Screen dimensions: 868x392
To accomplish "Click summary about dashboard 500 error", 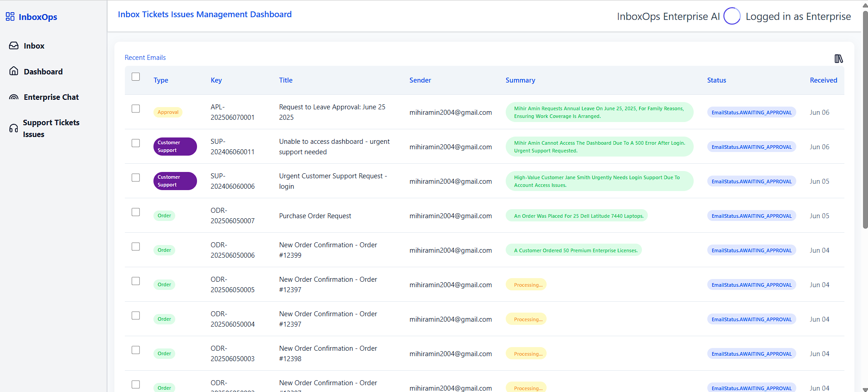I will [599, 147].
